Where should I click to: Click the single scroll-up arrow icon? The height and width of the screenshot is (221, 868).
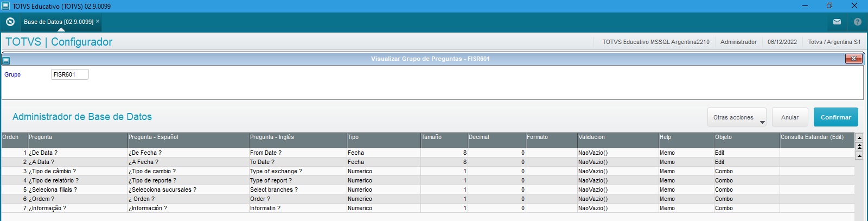tap(859, 156)
